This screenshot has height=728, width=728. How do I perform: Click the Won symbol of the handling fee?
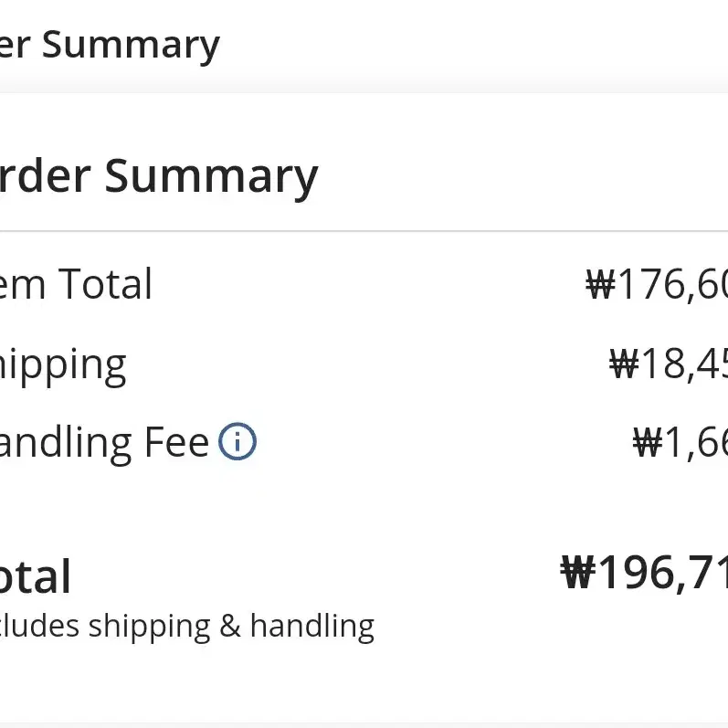tap(648, 442)
